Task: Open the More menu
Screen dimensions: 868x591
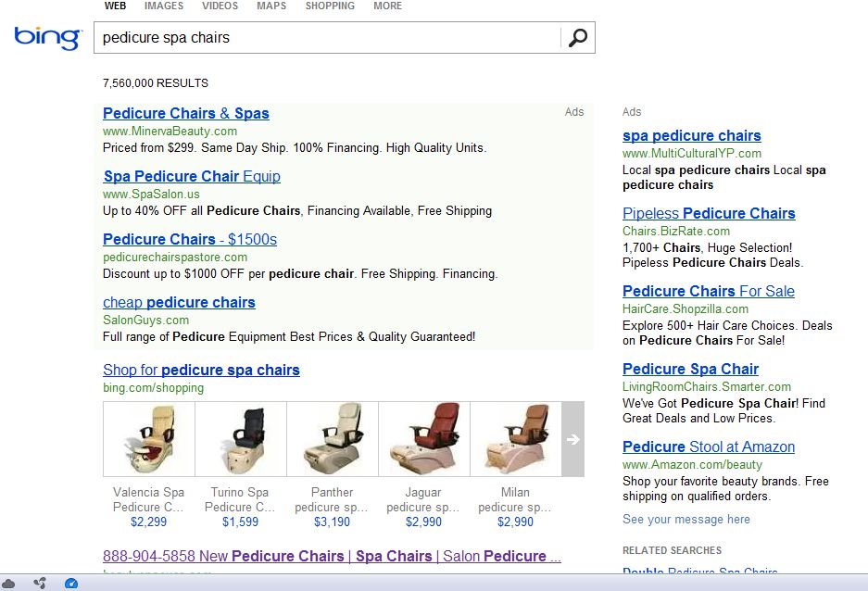Action: [x=387, y=6]
